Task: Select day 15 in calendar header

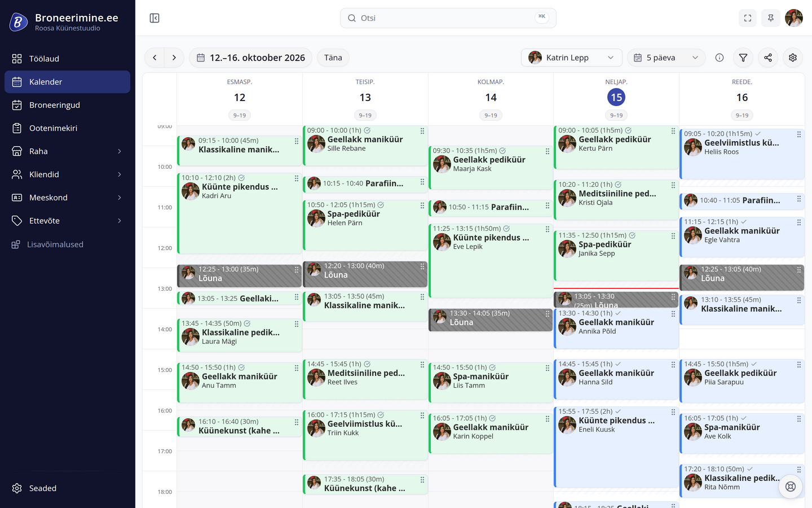Action: [616, 98]
